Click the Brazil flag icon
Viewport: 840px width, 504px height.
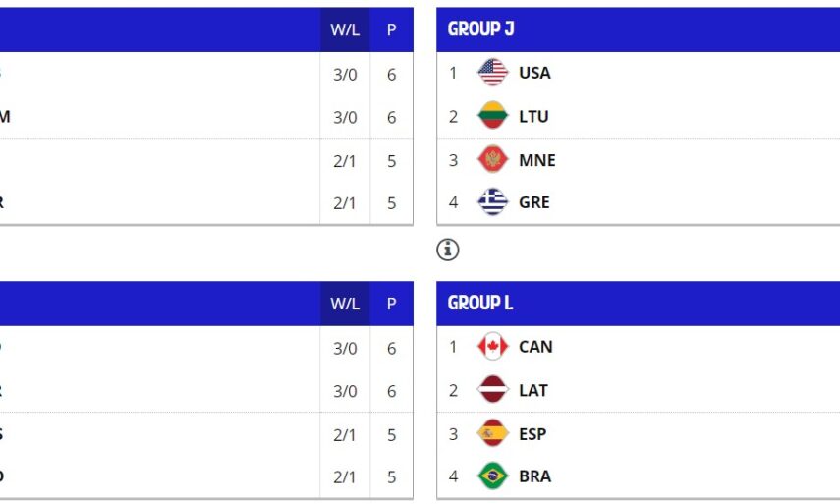(x=492, y=476)
